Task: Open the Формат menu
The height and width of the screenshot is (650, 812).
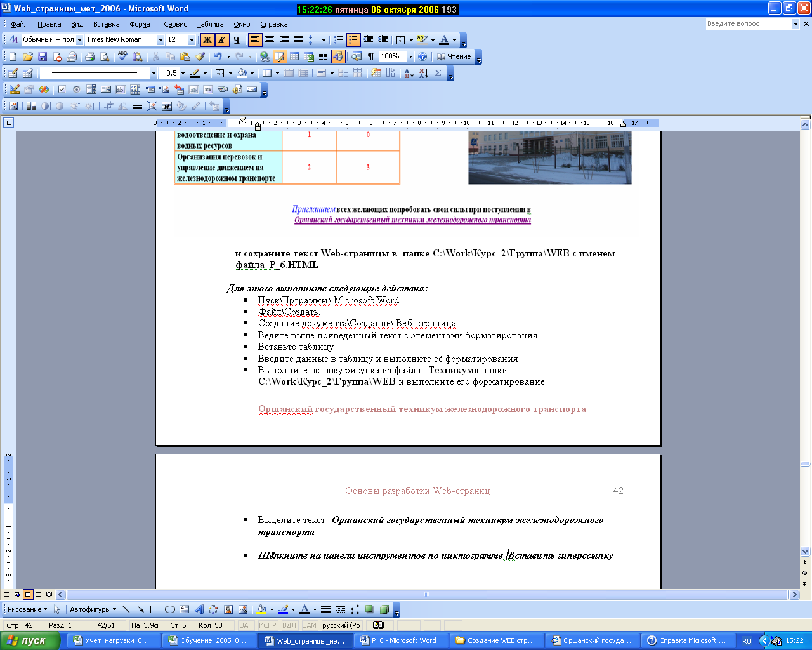Action: click(141, 24)
